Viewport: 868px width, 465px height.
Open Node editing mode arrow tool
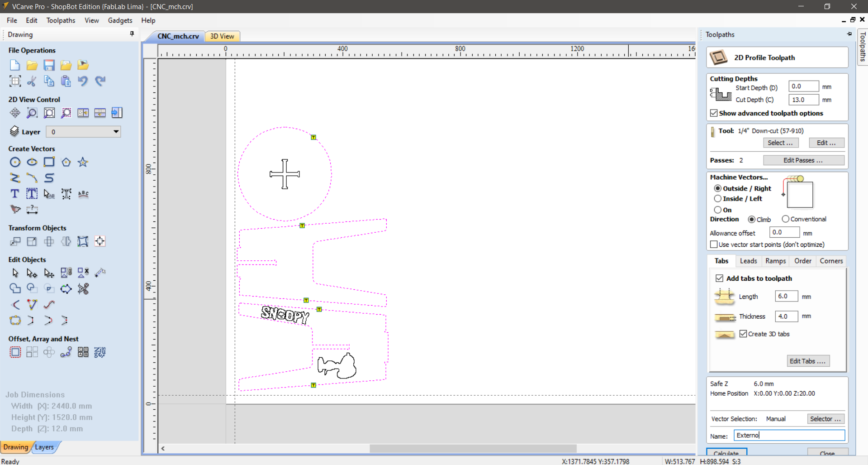click(32, 273)
